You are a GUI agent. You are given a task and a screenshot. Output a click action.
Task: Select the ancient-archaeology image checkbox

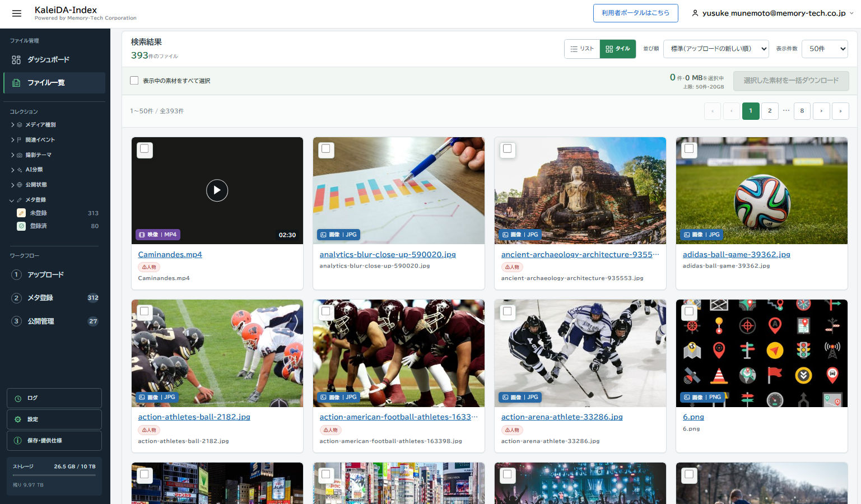[508, 149]
